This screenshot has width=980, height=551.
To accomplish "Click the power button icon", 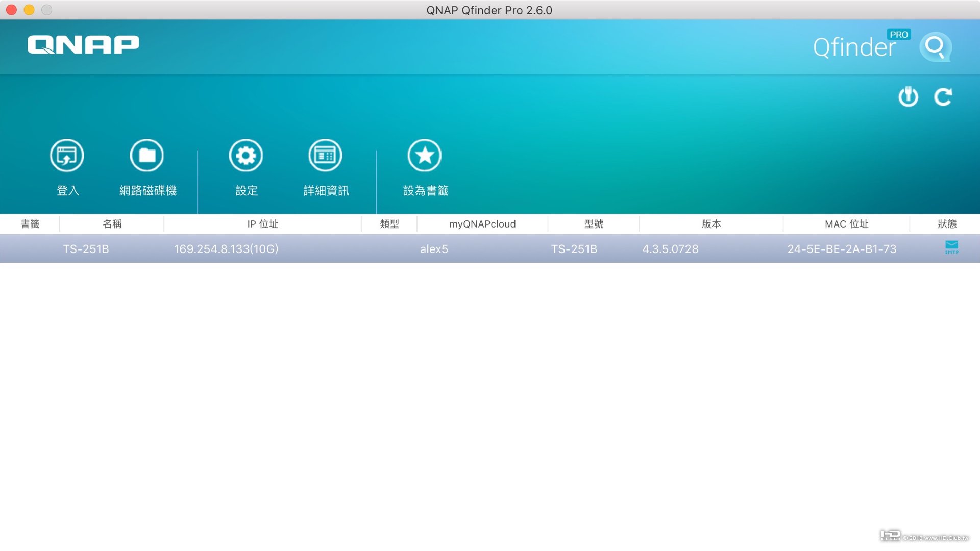I will pyautogui.click(x=908, y=97).
